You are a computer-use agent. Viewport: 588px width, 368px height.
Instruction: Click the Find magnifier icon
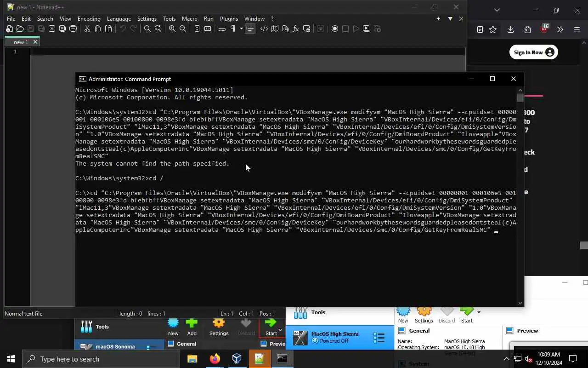[147, 29]
